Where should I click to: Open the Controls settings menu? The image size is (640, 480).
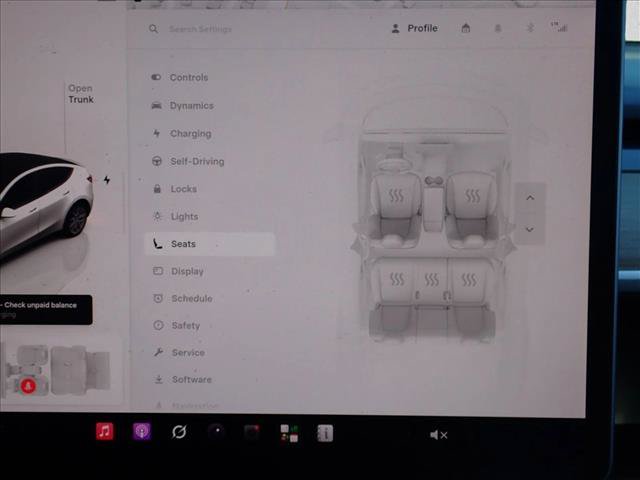[180, 77]
